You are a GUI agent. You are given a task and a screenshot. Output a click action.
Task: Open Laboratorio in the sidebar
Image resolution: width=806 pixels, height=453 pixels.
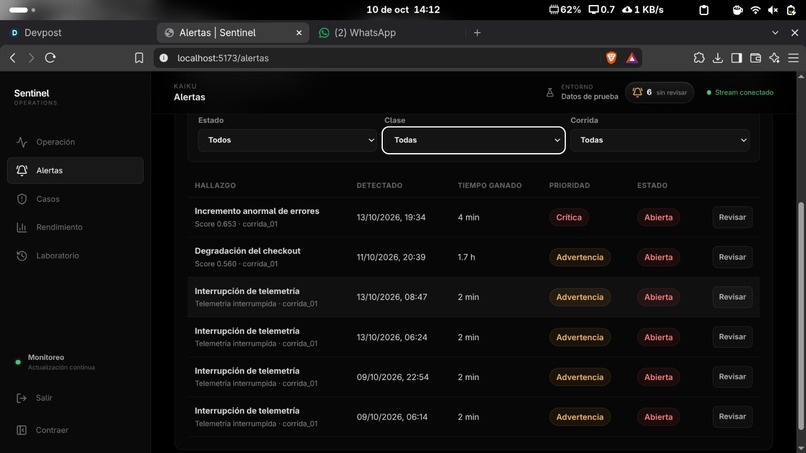(x=75, y=256)
